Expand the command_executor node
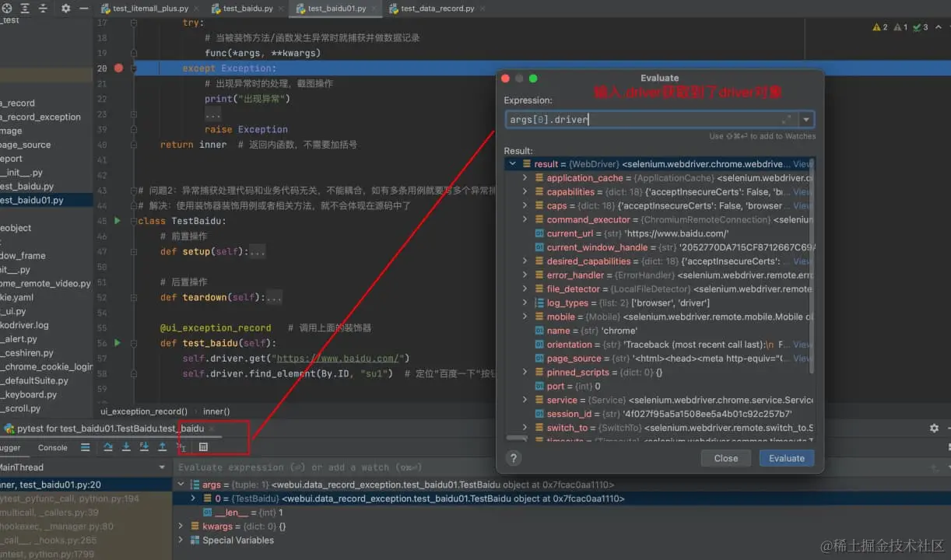The image size is (951, 560). [525, 219]
